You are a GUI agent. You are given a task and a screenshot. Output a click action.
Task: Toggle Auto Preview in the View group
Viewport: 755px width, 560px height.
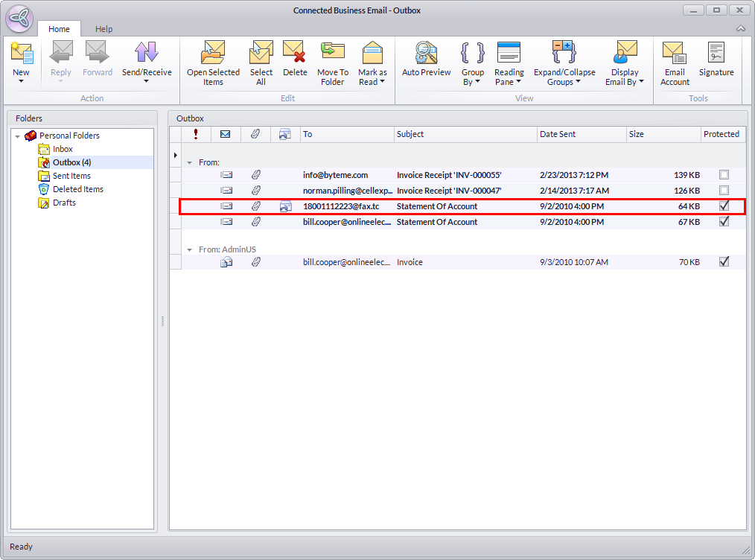[x=426, y=59]
